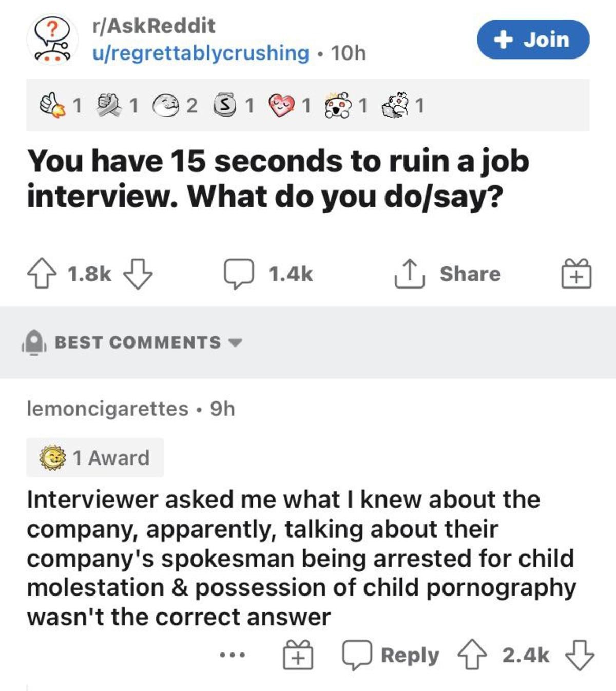Open the comment's three-dot options menu
Image resolution: width=616 pixels, height=691 pixels.
232,655
